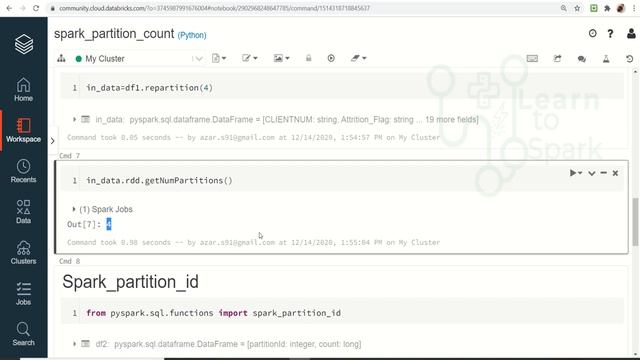Viewport: 640px width, 360px height.
Task: Open the Comments icon
Action: (x=582, y=59)
